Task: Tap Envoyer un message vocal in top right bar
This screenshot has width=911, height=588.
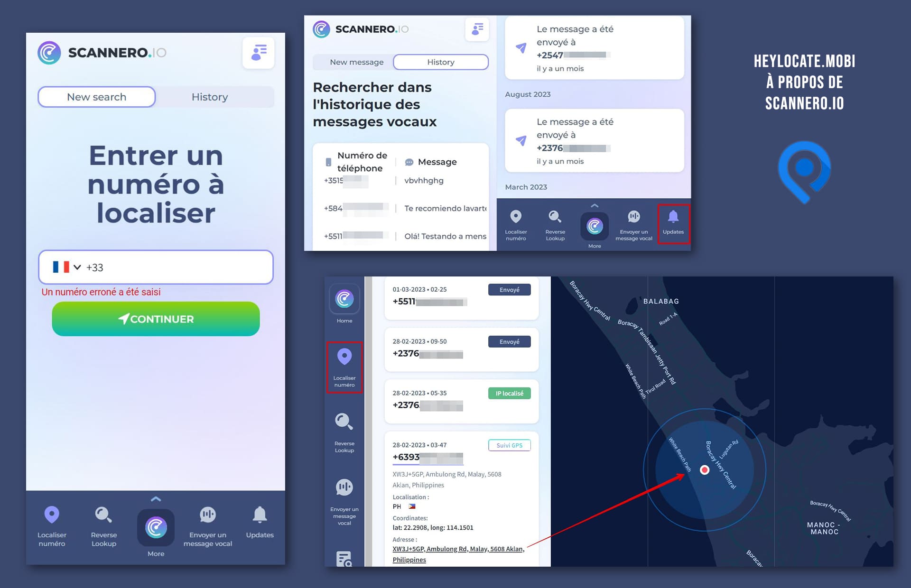Action: tap(634, 225)
